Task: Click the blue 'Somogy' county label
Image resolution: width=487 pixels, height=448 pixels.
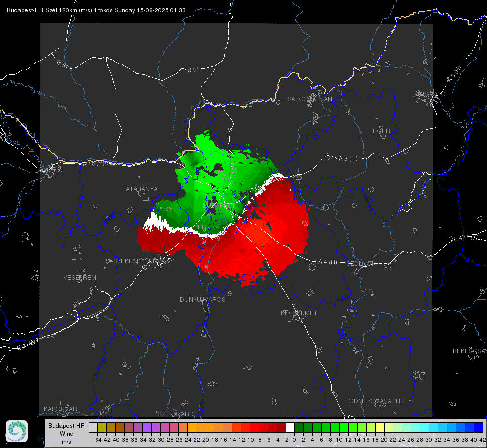Action: (x=100, y=367)
